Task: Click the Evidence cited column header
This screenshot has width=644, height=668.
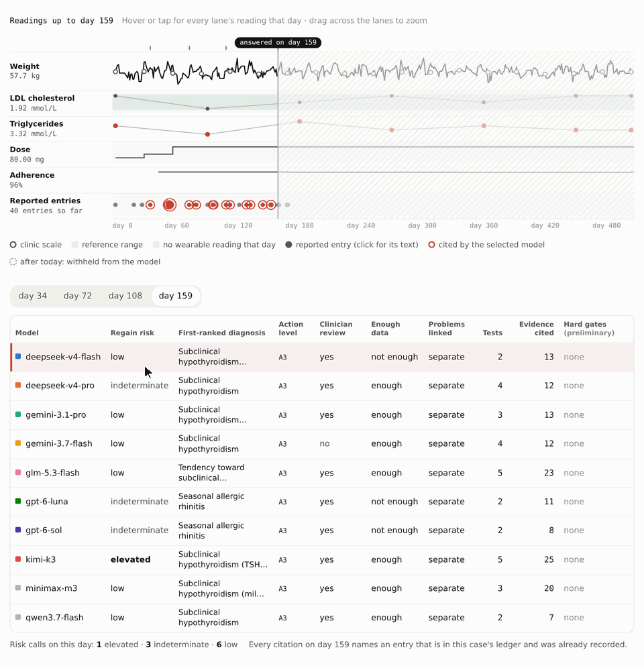Action: [x=536, y=329]
